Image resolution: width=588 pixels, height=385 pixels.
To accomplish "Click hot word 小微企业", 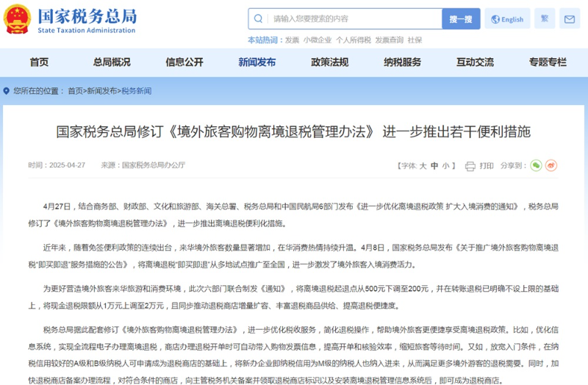I will pyautogui.click(x=318, y=40).
